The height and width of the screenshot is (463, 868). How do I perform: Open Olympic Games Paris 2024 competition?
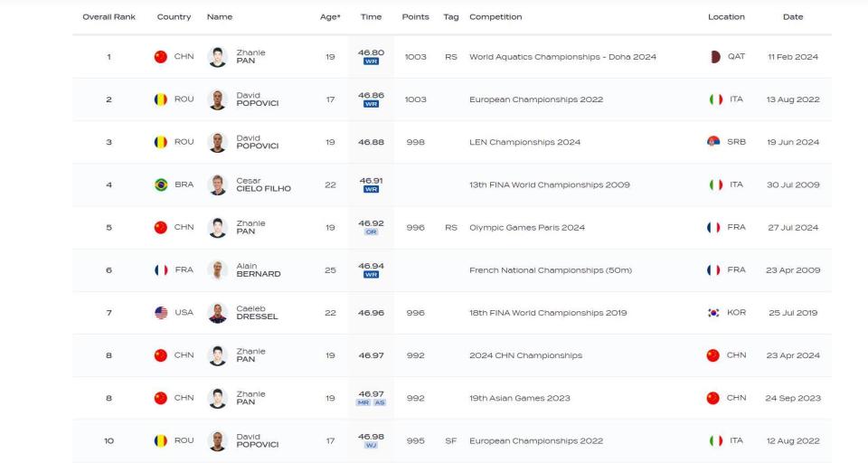point(526,228)
